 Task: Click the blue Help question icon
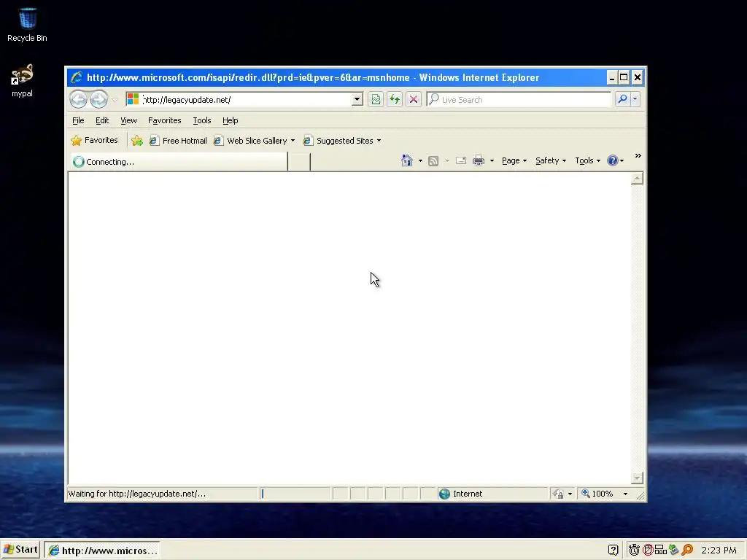[x=613, y=160]
